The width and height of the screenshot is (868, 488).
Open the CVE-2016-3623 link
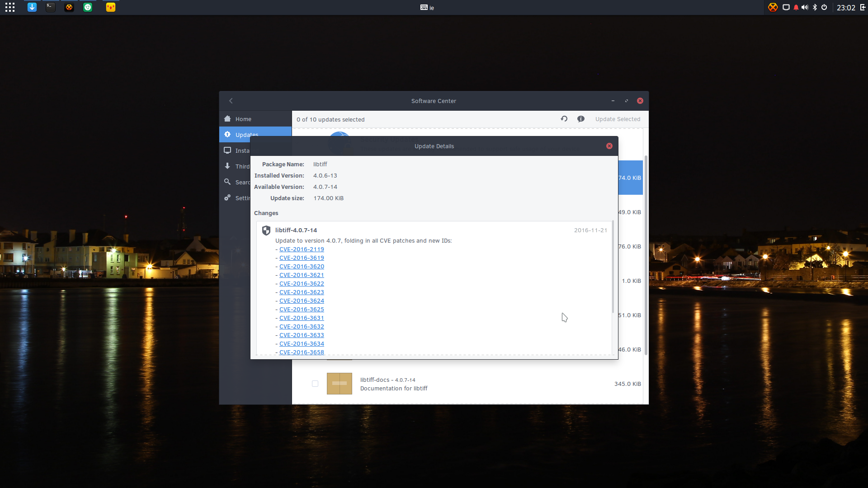coord(302,292)
